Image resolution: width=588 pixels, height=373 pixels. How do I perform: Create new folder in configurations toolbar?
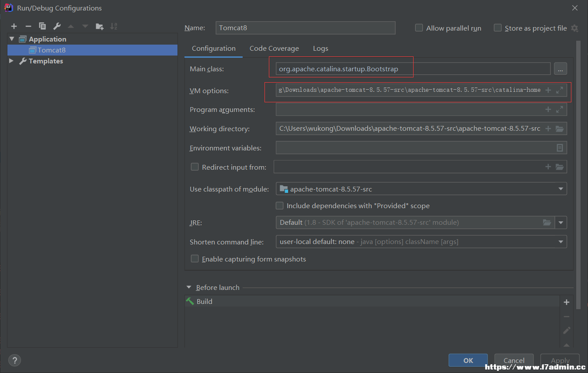pos(99,26)
